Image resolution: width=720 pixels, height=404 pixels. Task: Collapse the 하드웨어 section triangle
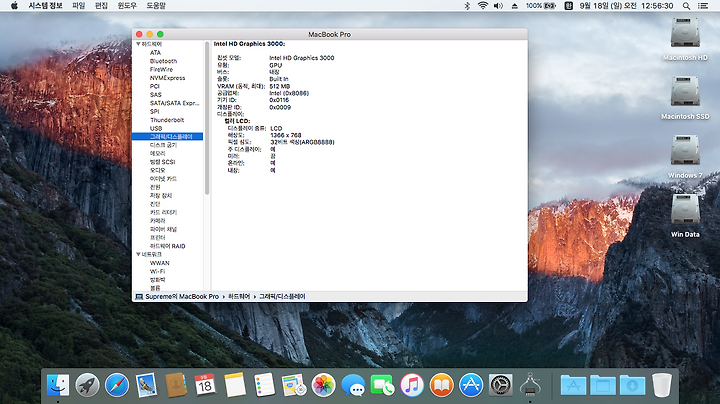[138, 44]
